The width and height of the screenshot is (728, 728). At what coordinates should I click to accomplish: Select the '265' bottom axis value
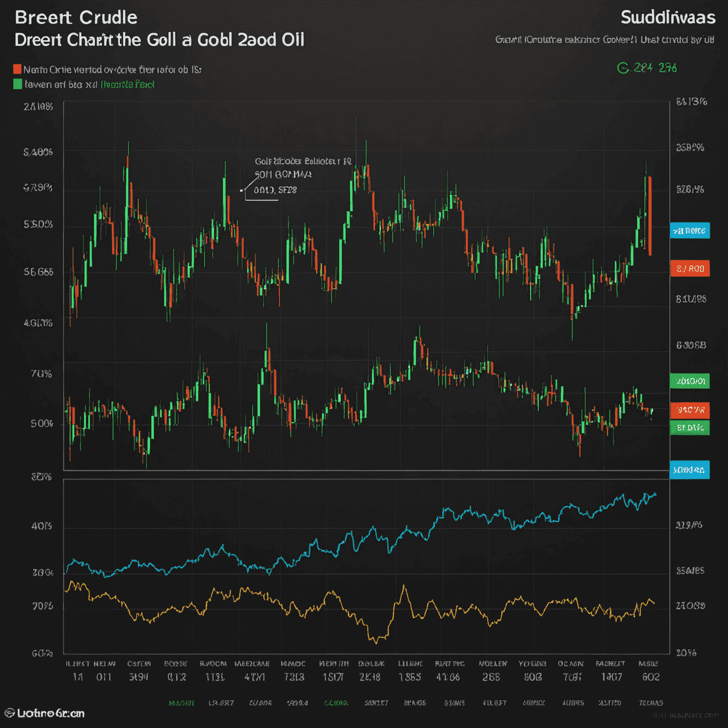pyautogui.click(x=491, y=677)
